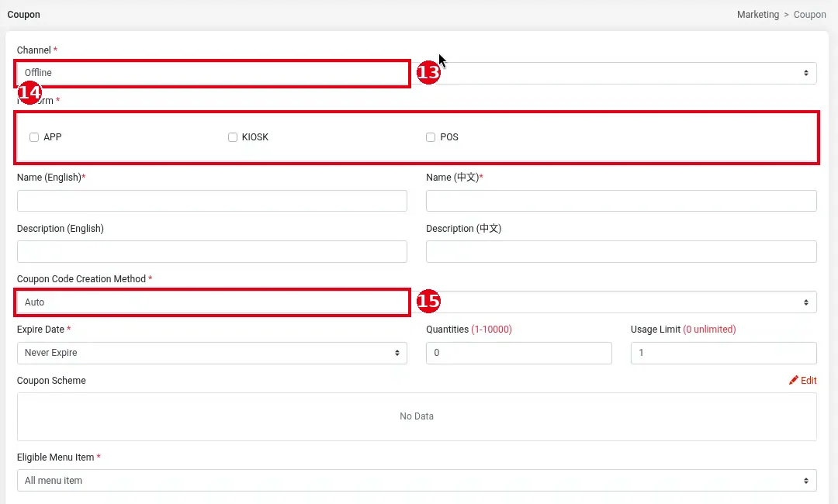Image resolution: width=838 pixels, height=504 pixels.
Task: Open the Channel dropdown showing Offline
Action: coord(417,73)
